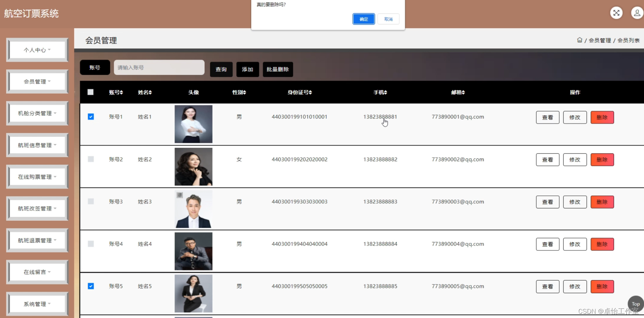
Task: Expand the 航班退票管理 sidebar menu
Action: tap(37, 240)
